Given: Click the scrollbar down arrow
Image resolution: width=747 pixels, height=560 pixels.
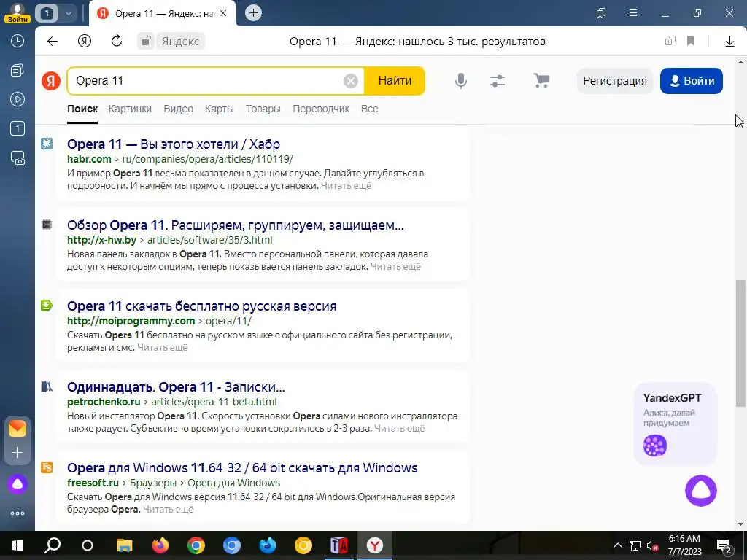Looking at the screenshot, I should coord(740,524).
